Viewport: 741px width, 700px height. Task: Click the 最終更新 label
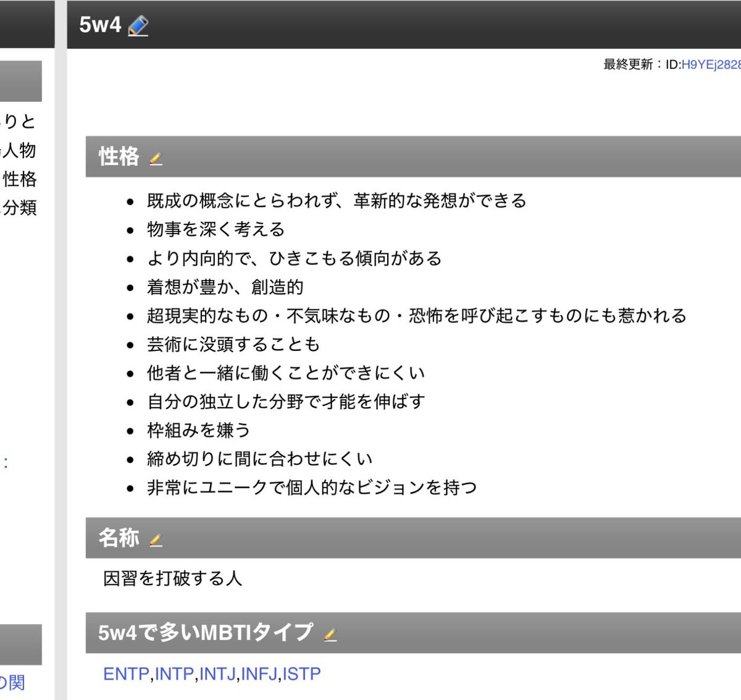[x=628, y=65]
